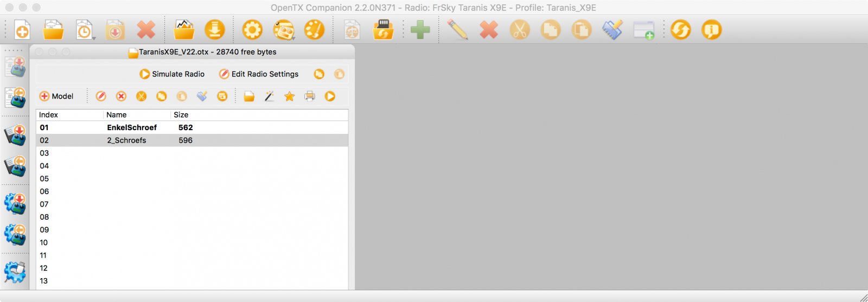Simulate model play icon in model toolbar
Image resolution: width=868 pixels, height=302 pixels.
[330, 97]
